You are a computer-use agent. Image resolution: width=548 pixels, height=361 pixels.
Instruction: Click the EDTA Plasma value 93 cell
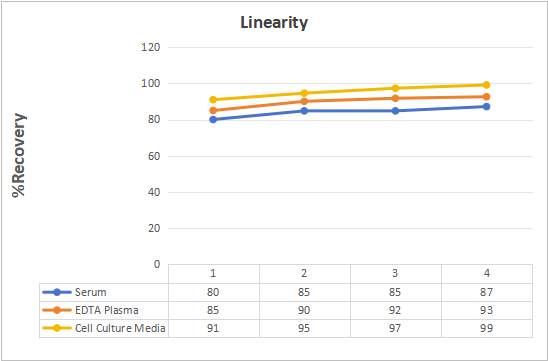click(486, 310)
